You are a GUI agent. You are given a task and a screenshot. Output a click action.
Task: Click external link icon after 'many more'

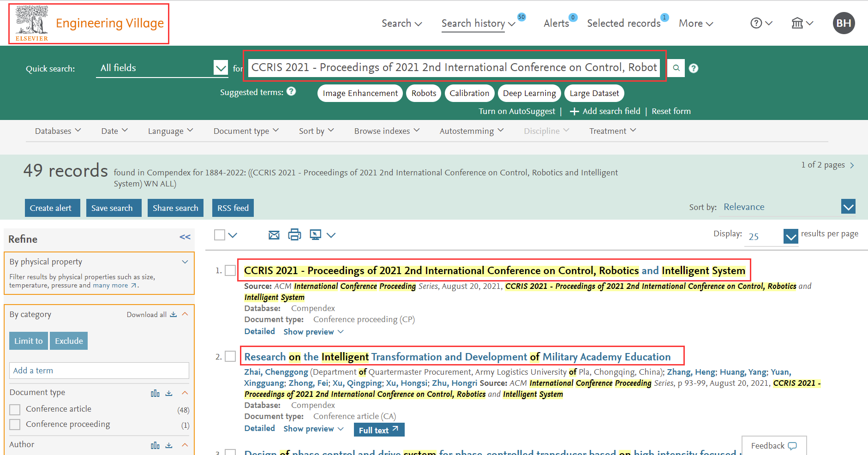[134, 285]
